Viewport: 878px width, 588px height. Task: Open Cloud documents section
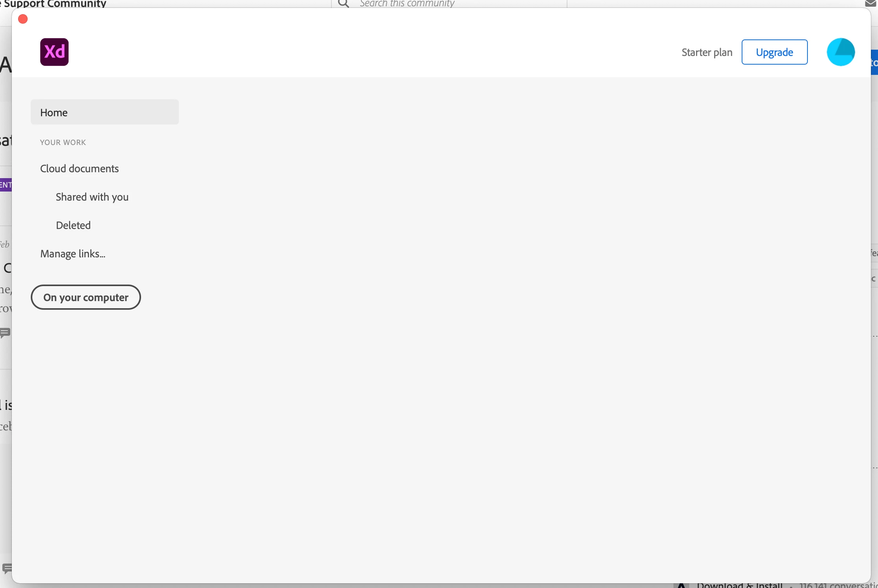tap(79, 169)
